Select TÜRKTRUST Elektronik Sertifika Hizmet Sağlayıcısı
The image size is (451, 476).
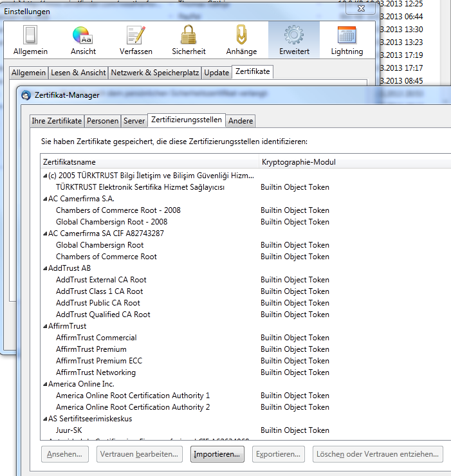point(140,187)
